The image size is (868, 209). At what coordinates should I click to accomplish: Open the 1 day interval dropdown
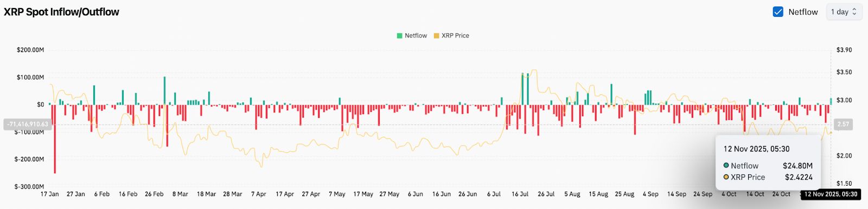(844, 12)
